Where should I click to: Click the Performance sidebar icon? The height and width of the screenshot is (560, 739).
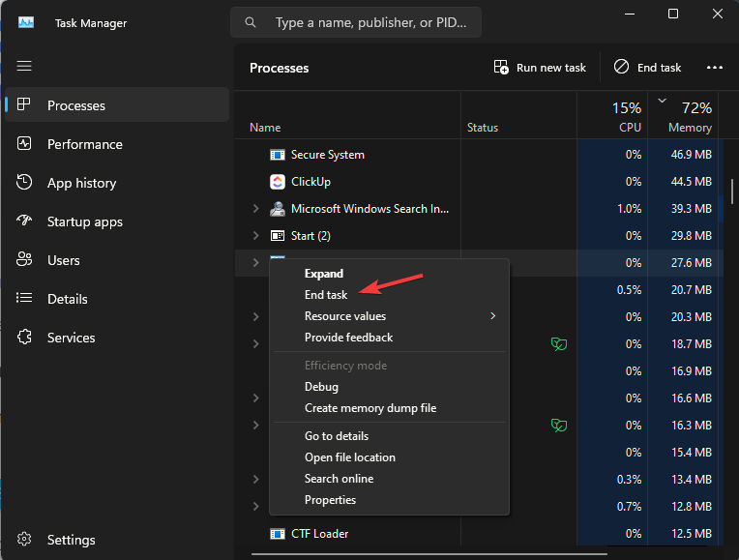click(24, 143)
